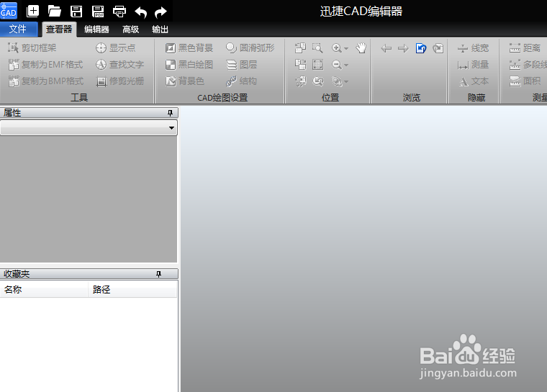Redo the last action
Image resolution: width=547 pixels, height=392 pixels.
tap(161, 12)
